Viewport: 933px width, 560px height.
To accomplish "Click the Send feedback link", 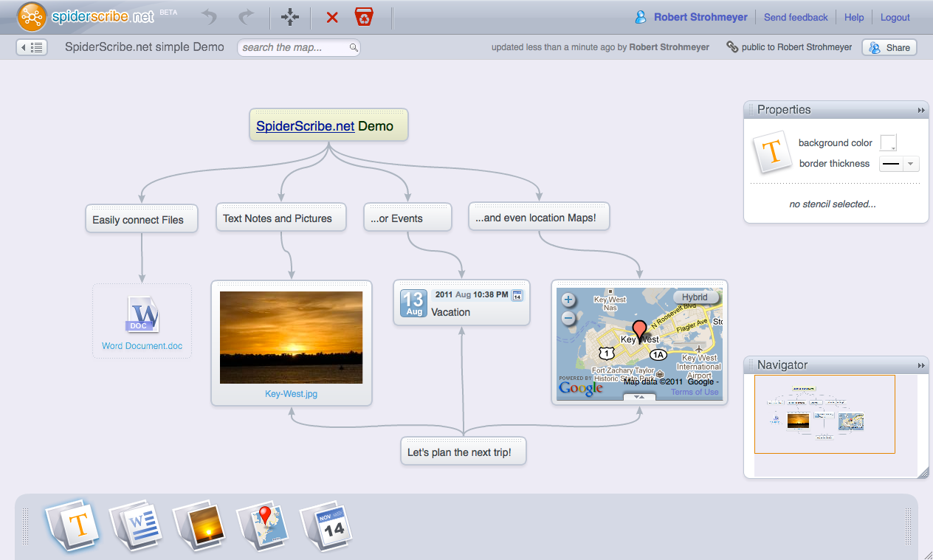I will (796, 17).
